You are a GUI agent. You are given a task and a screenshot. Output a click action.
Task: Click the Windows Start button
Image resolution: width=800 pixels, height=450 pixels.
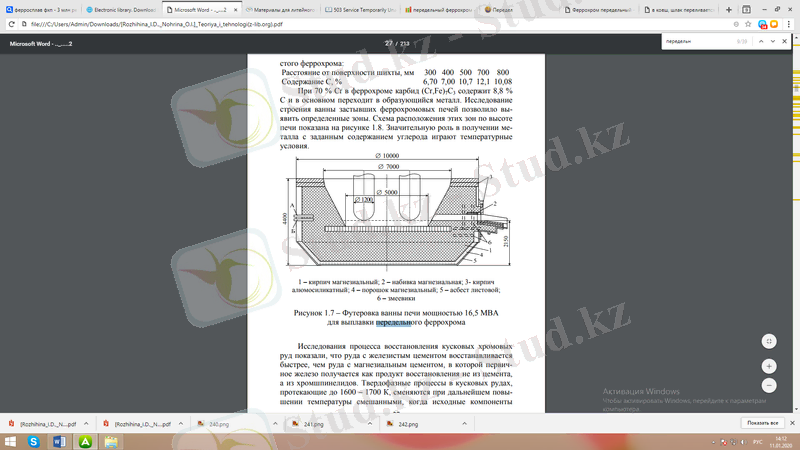[x=9, y=441]
